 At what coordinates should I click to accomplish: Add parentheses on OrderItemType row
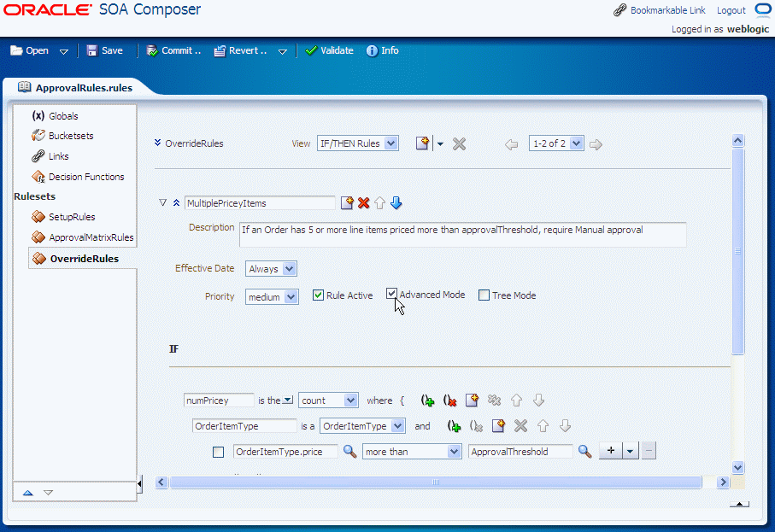tap(454, 426)
